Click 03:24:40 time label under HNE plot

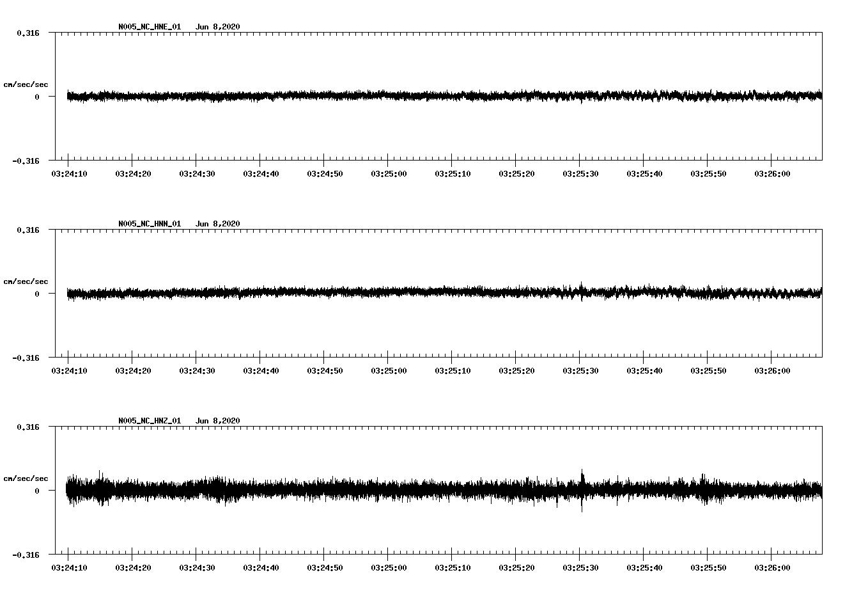(261, 174)
